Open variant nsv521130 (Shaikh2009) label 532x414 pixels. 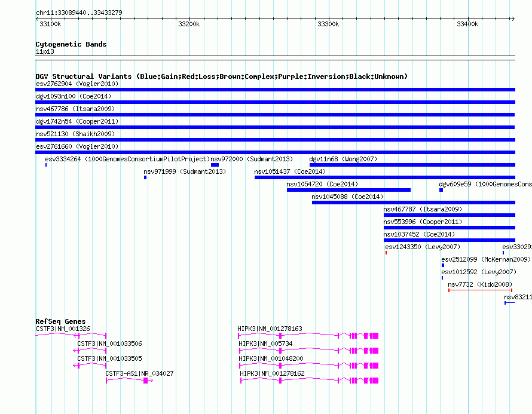(75, 134)
